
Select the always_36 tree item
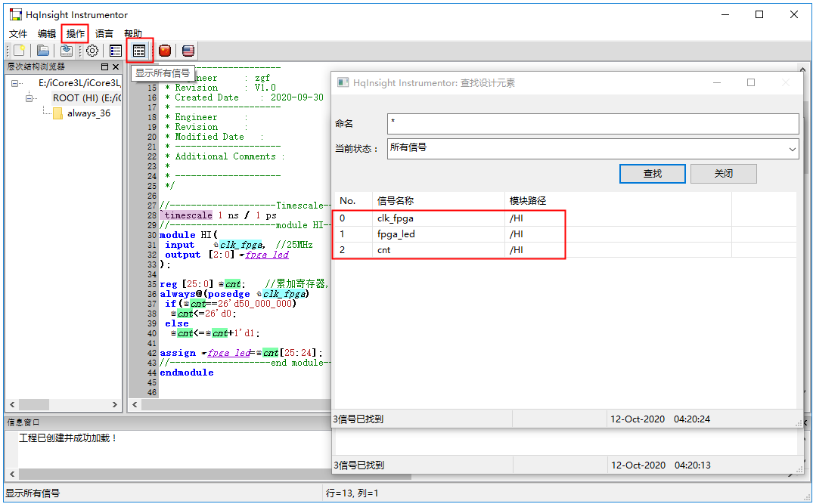(x=88, y=113)
